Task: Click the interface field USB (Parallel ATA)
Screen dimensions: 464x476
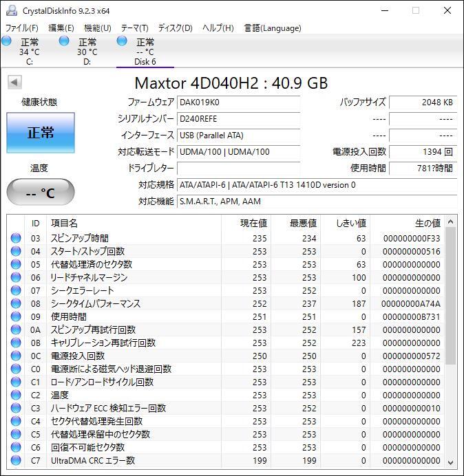Action: [x=239, y=136]
